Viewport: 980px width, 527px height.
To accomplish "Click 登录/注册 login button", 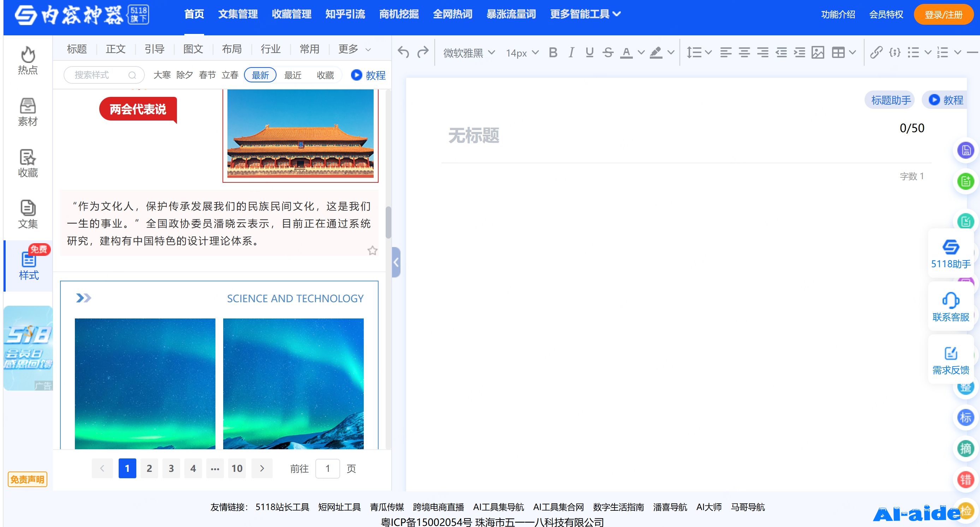I will pos(943,14).
